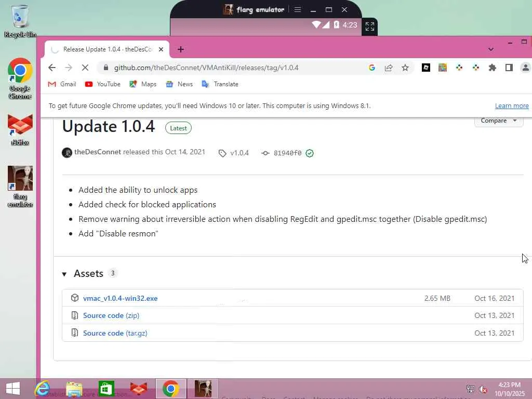Open tab search chevron in Chrome
The image size is (532, 399).
coord(490,49)
